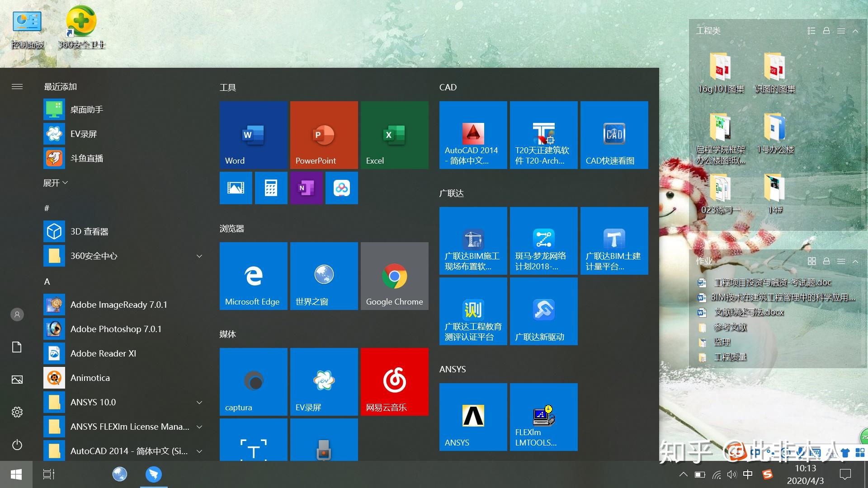The width and height of the screenshot is (868, 488).
Task: Switch view mode in the 作业 panel
Action: point(811,261)
